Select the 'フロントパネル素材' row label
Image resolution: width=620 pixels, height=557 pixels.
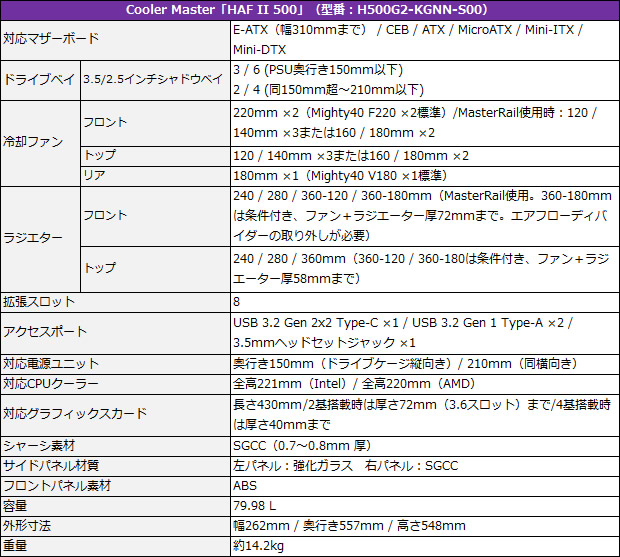pyautogui.click(x=115, y=486)
